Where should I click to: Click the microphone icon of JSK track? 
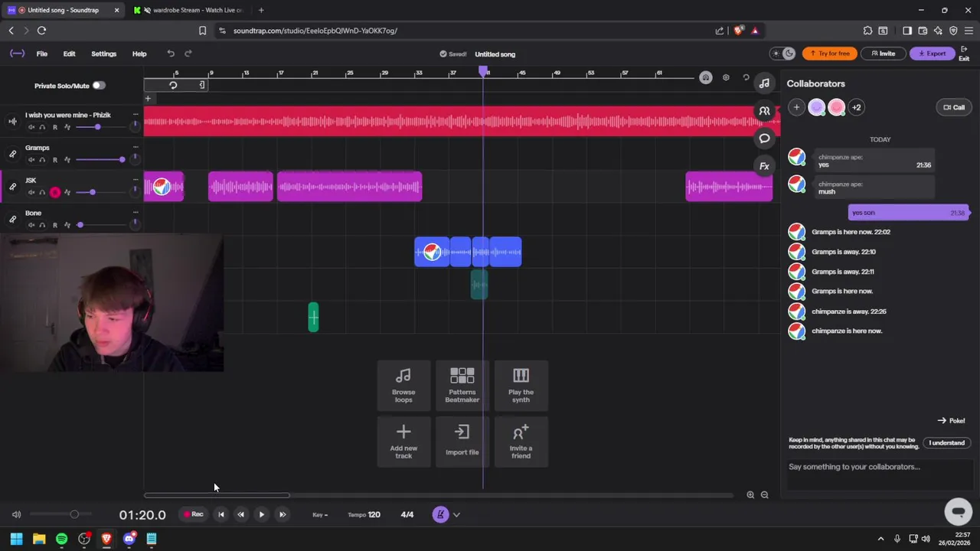tap(12, 187)
